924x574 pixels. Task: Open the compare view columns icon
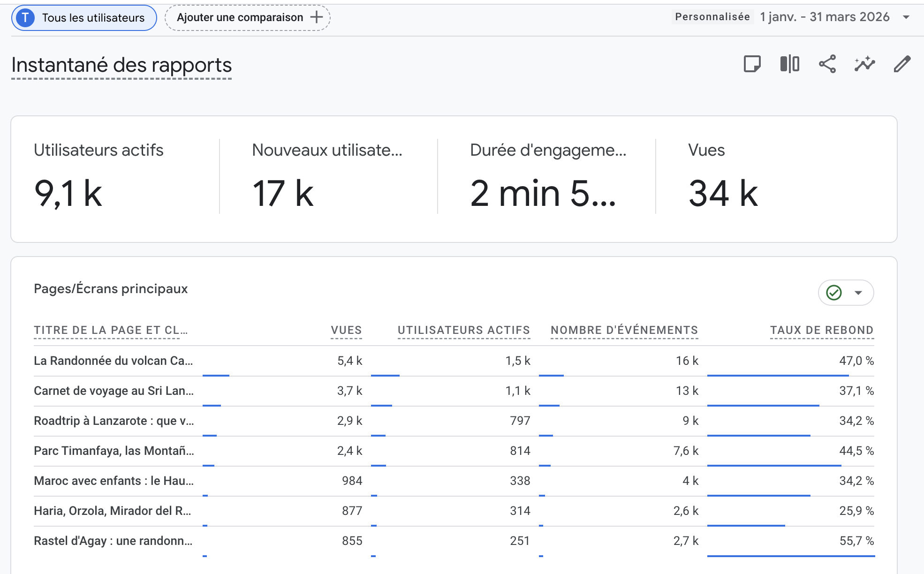pos(789,64)
